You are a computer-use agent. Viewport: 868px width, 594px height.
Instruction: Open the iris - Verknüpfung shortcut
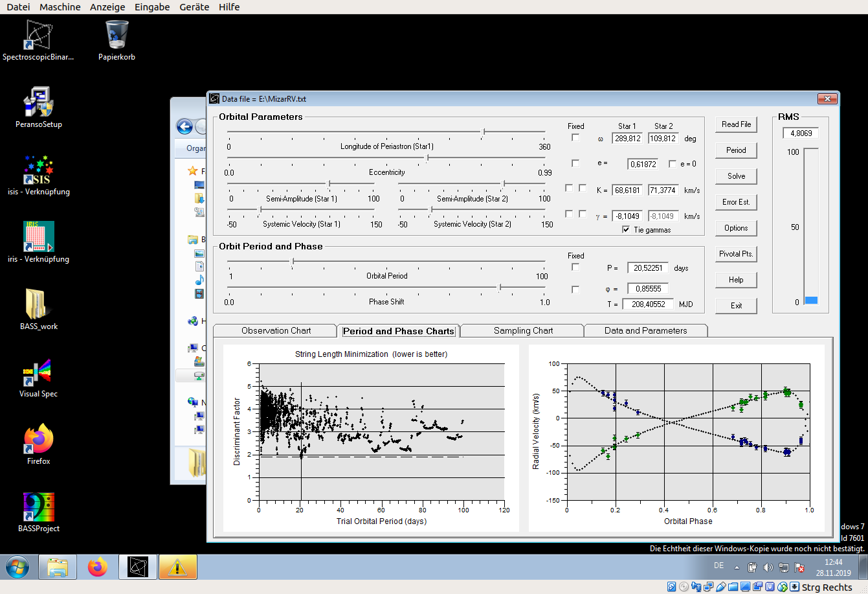pyautogui.click(x=38, y=238)
